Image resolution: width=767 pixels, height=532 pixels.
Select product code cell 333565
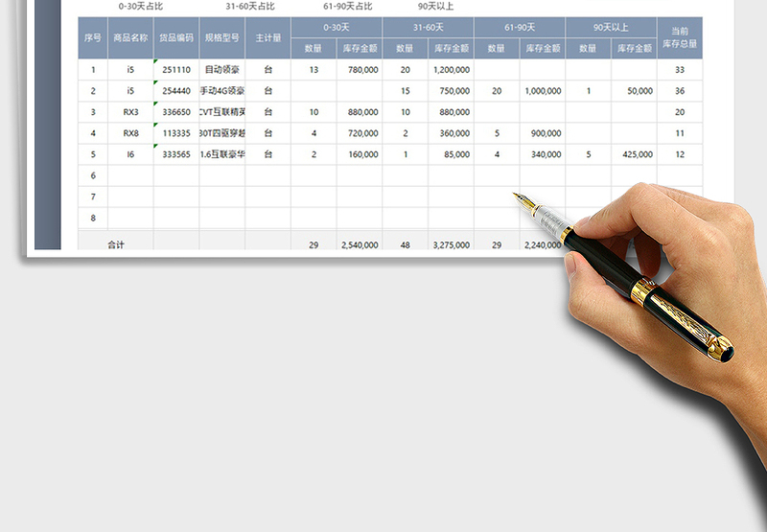coord(176,154)
